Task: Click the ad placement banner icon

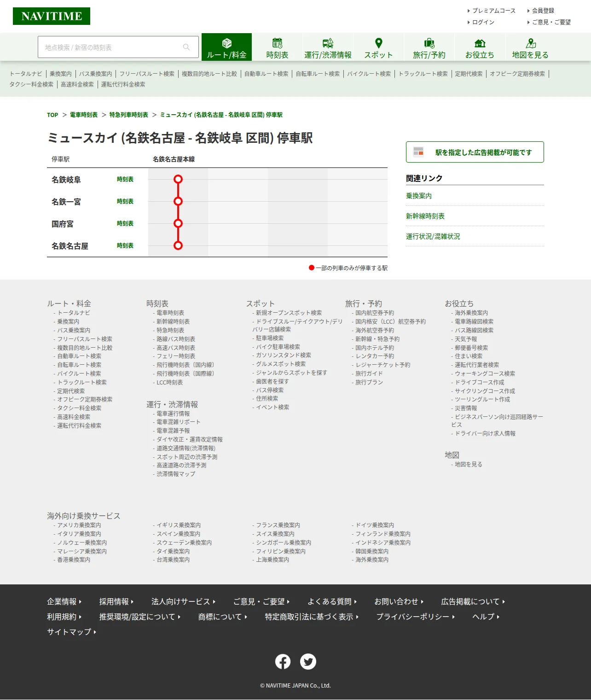Action: (418, 152)
